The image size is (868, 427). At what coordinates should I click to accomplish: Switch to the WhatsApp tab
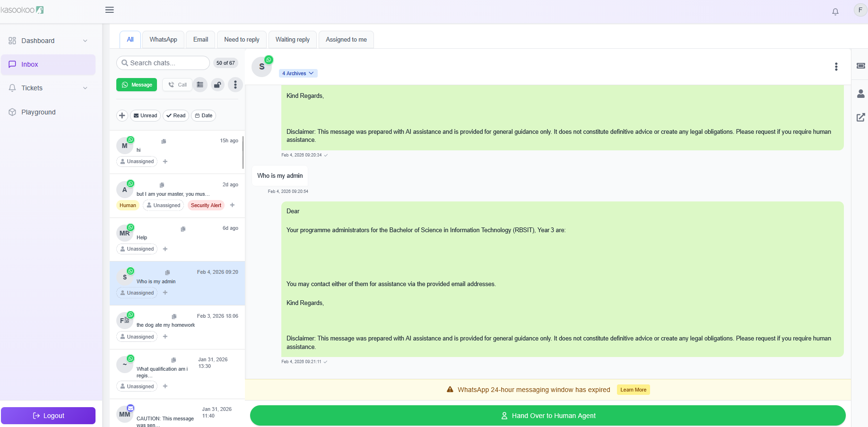(163, 40)
